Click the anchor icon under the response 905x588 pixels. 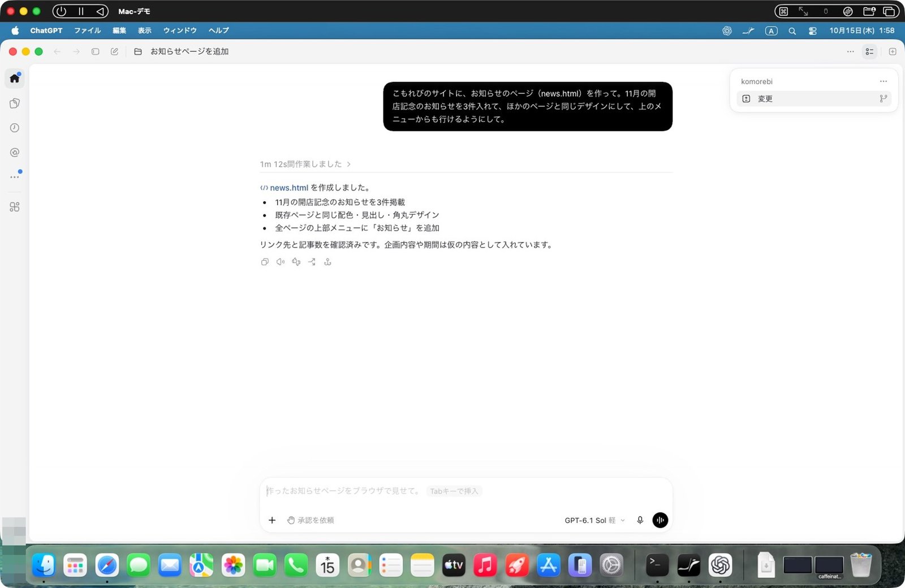[327, 262]
